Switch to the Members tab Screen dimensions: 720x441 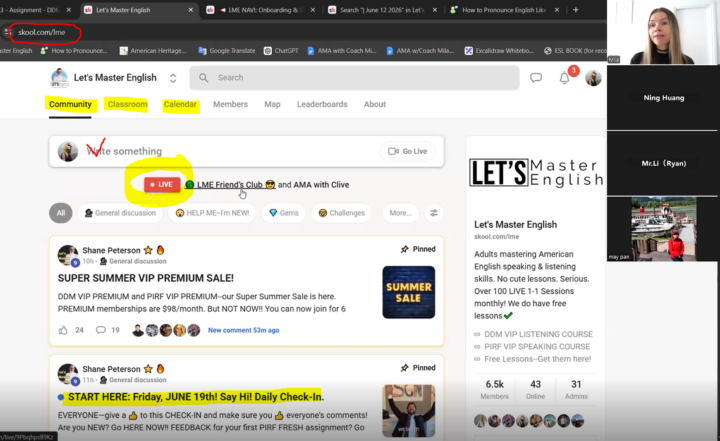pyautogui.click(x=230, y=104)
